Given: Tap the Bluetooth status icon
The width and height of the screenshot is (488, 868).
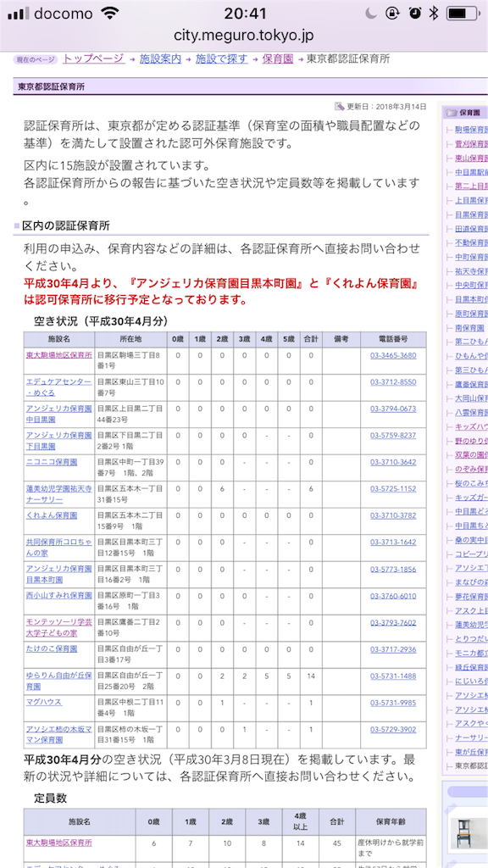Looking at the screenshot, I should 433,14.
